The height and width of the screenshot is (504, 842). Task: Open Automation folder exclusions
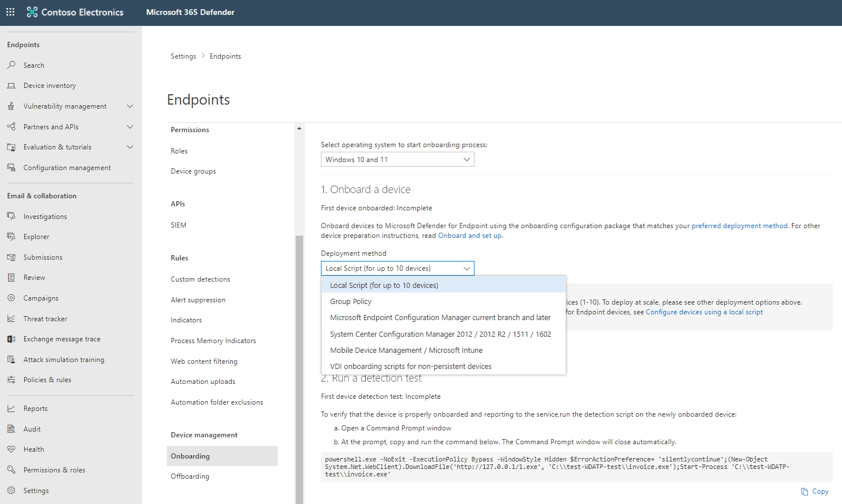(x=217, y=402)
